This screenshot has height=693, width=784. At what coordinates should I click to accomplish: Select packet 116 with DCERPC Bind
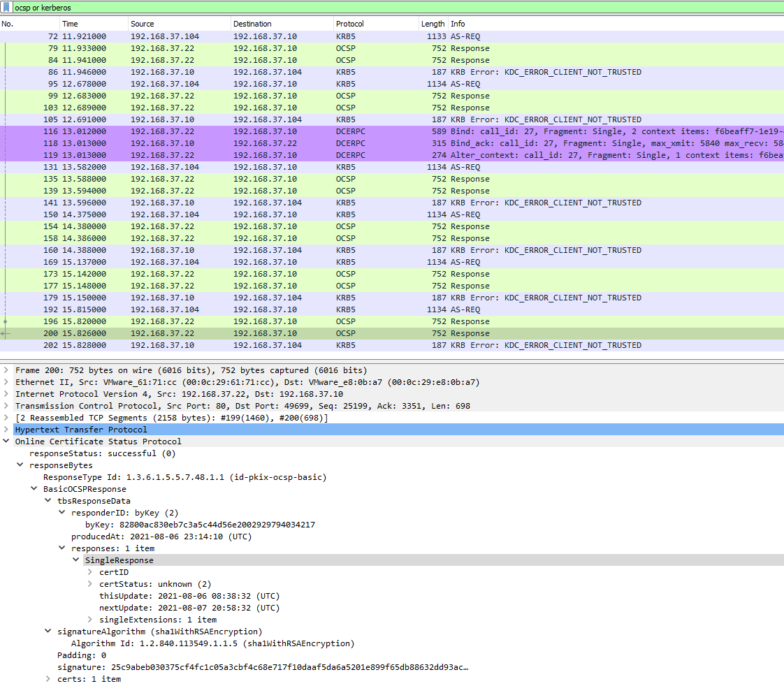coord(210,131)
